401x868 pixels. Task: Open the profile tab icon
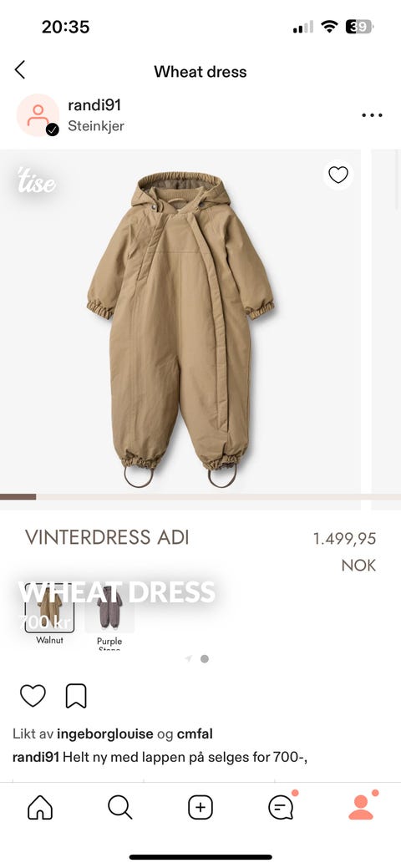(361, 808)
